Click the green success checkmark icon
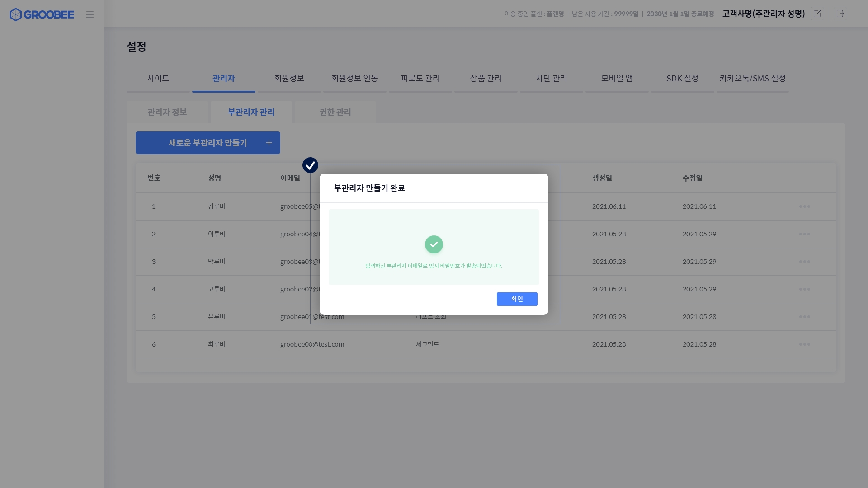Viewport: 868px width, 488px height. click(x=434, y=244)
